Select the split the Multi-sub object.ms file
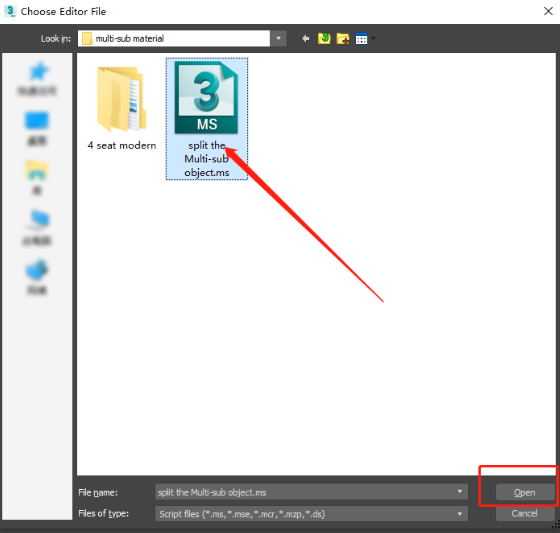Image resolution: width=560 pixels, height=533 pixels. click(x=206, y=119)
